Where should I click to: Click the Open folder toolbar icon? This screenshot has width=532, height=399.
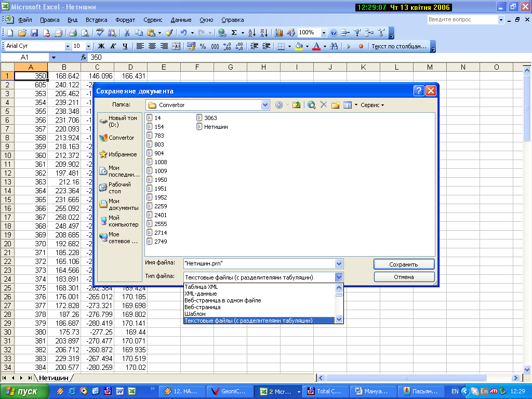[x=22, y=33]
